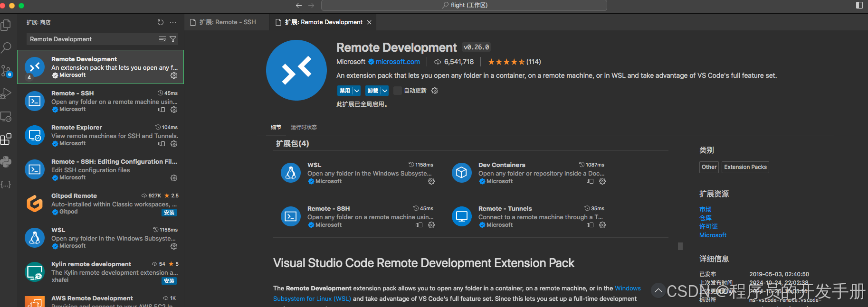This screenshot has height=307, width=868.
Task: Click the 6,541,718 install count
Action: point(454,62)
